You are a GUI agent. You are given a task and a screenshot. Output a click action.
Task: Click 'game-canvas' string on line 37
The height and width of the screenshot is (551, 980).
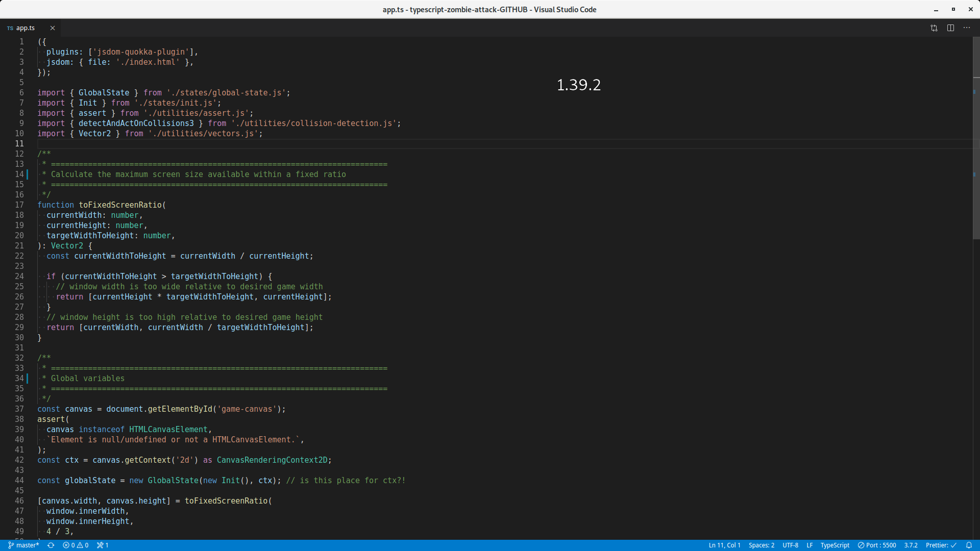[247, 409]
